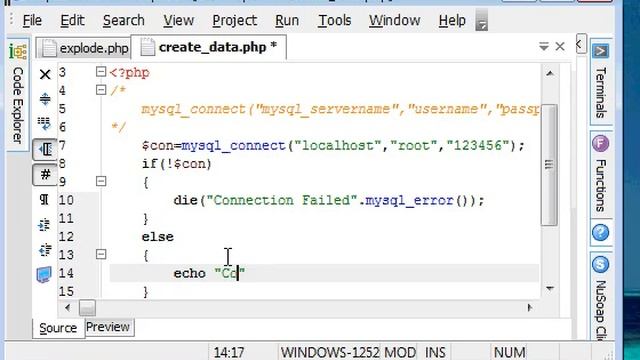
Task: Toggle paragraph marks with the pilcrow icon
Action: click(44, 200)
